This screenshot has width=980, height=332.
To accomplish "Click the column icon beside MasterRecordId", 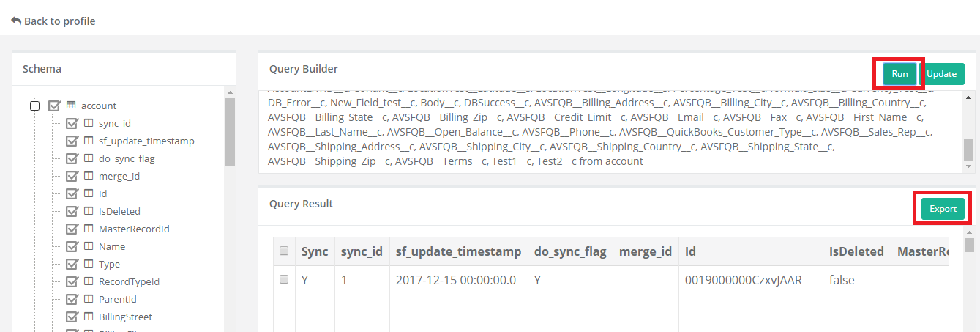I will (x=89, y=229).
